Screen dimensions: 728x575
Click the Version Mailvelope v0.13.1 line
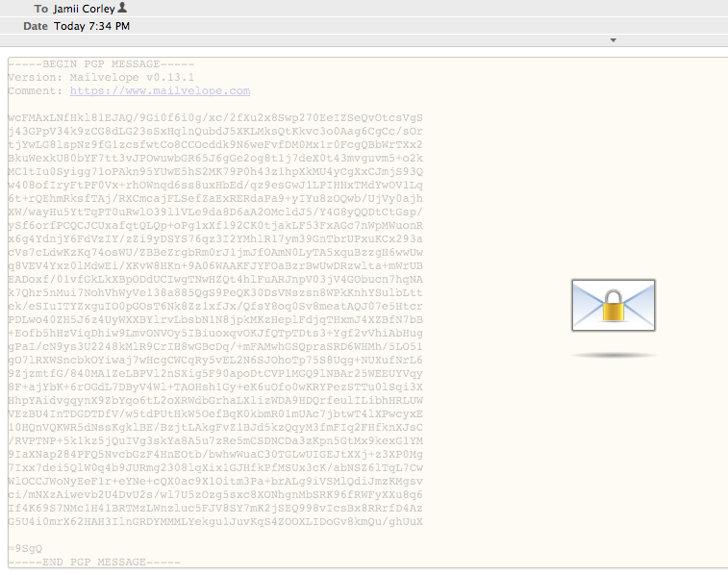101,78
